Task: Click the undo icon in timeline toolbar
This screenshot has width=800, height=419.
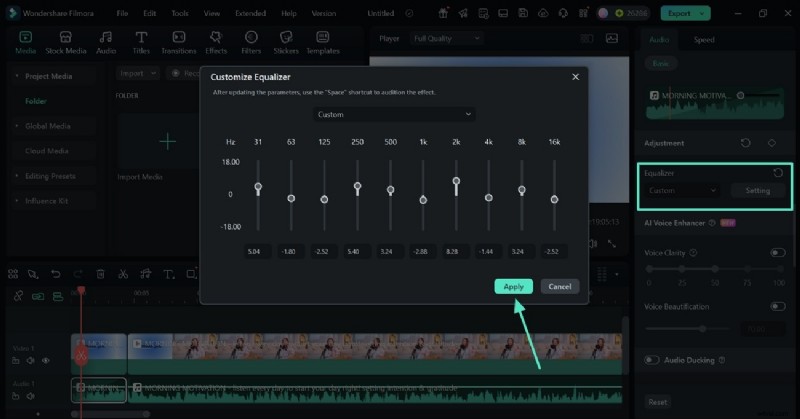Action: (x=56, y=274)
